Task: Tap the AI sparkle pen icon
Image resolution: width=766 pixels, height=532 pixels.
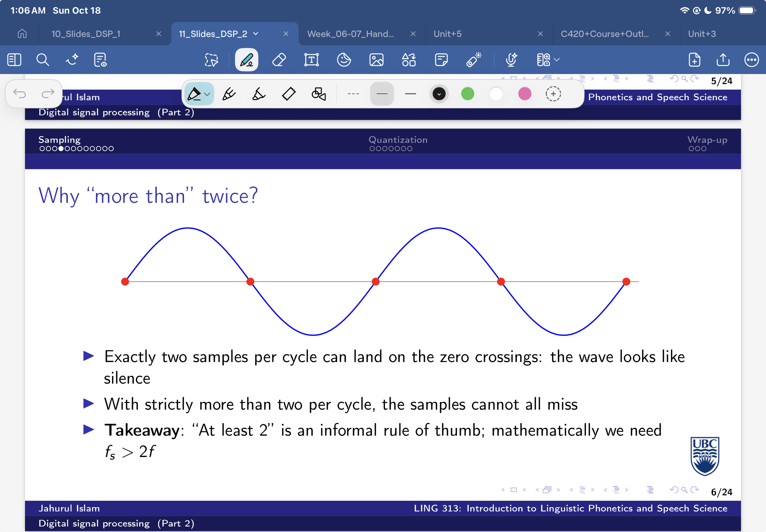Action: tap(72, 60)
